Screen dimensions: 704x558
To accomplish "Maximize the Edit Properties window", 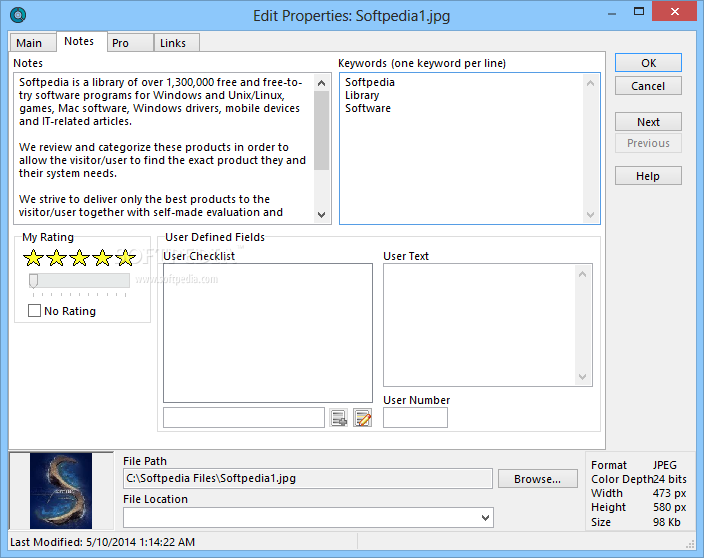I will pyautogui.click(x=638, y=11).
